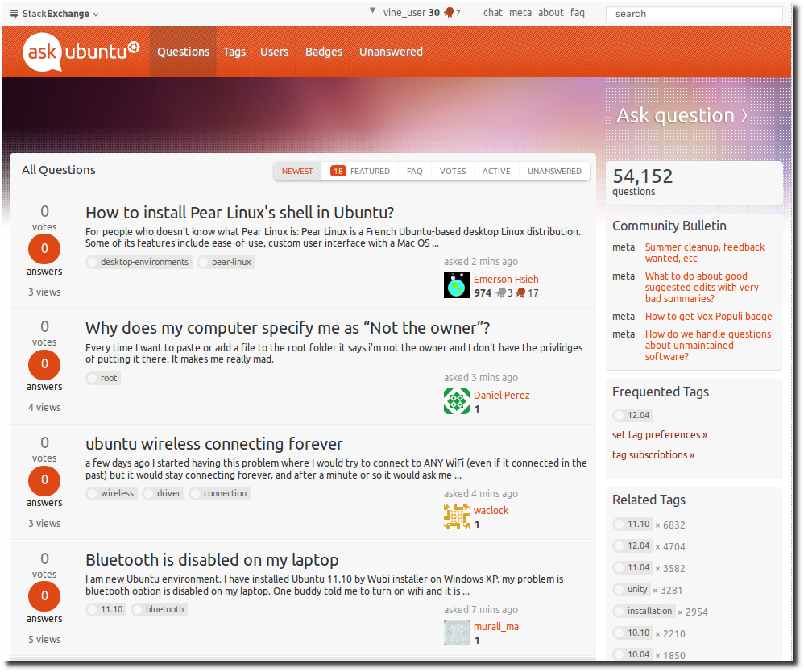Open vine_user profile link
Viewport: 804px width, 672px height.
point(404,13)
